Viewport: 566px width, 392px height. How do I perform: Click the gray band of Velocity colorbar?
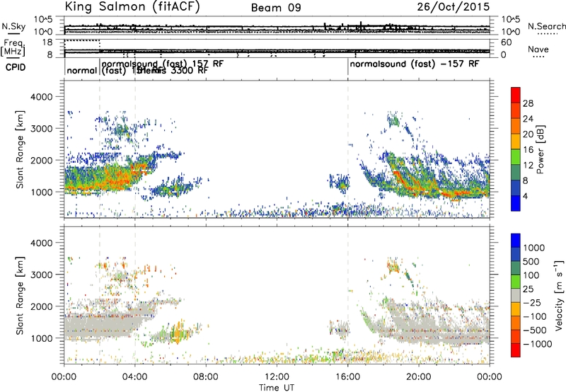point(516,295)
